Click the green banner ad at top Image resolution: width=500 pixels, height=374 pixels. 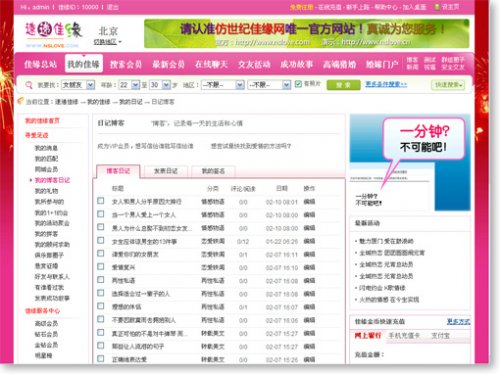tap(307, 33)
